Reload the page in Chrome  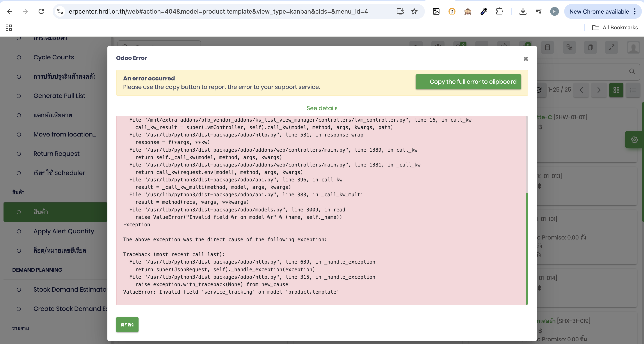tap(41, 11)
